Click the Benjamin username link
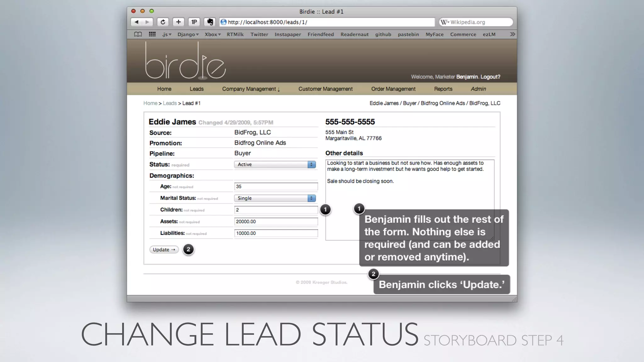Viewport: 644px width, 362px height. tap(467, 77)
